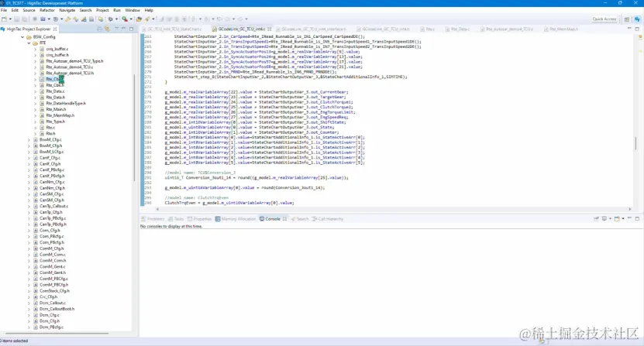
Task: Open Project Explorer view menu dropdown
Action: (x=117, y=29)
